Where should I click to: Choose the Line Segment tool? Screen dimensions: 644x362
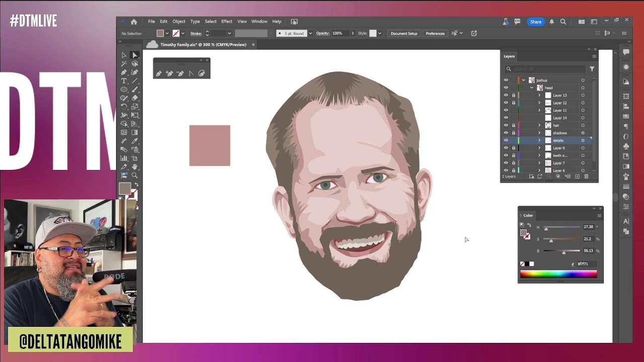coord(135,81)
